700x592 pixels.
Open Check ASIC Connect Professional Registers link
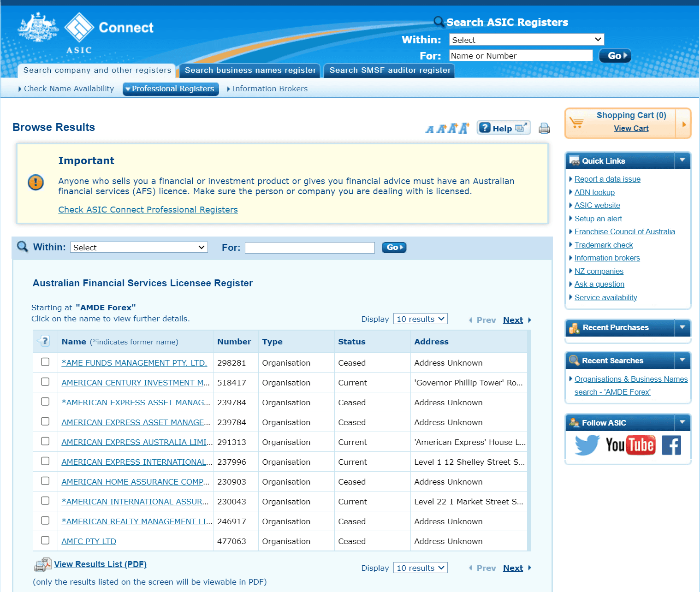click(148, 210)
